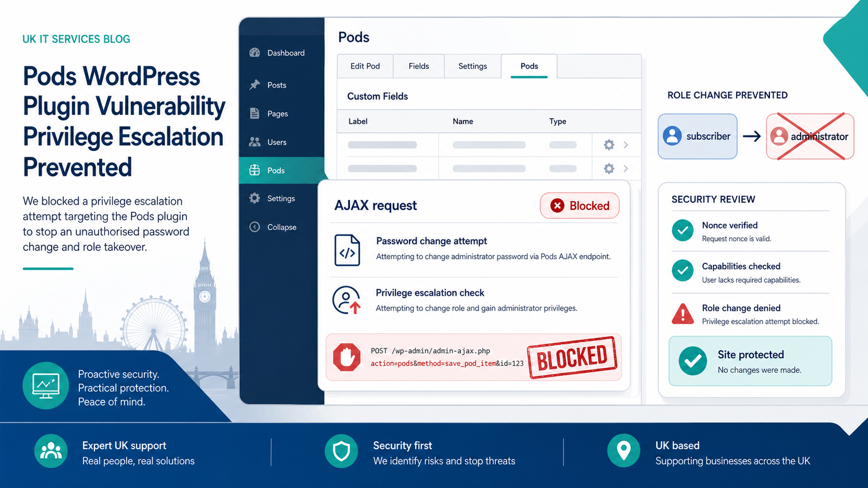868x488 pixels.
Task: Open Dashboard in the sidebar menu
Action: 281,53
